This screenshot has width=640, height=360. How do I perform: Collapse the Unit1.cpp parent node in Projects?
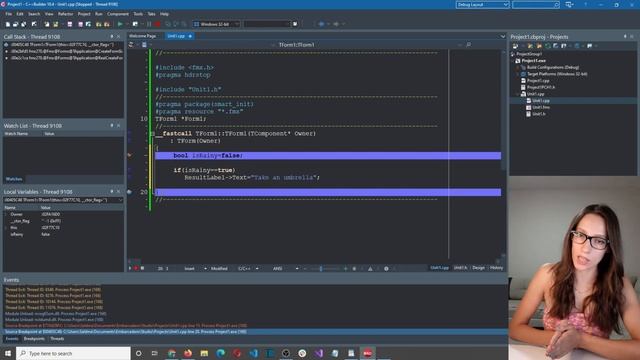(x=518, y=94)
